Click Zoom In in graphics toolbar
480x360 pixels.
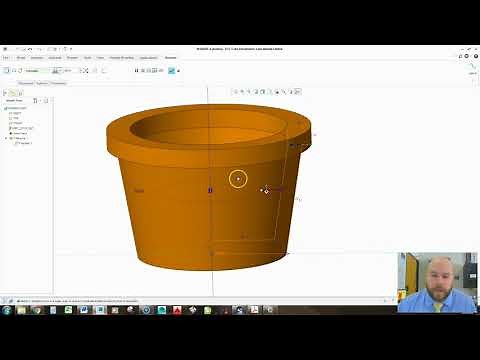tap(242, 92)
